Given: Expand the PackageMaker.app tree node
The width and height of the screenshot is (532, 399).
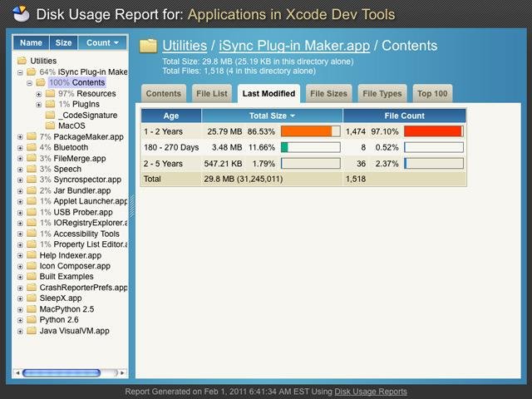Looking at the screenshot, I should click(20, 137).
